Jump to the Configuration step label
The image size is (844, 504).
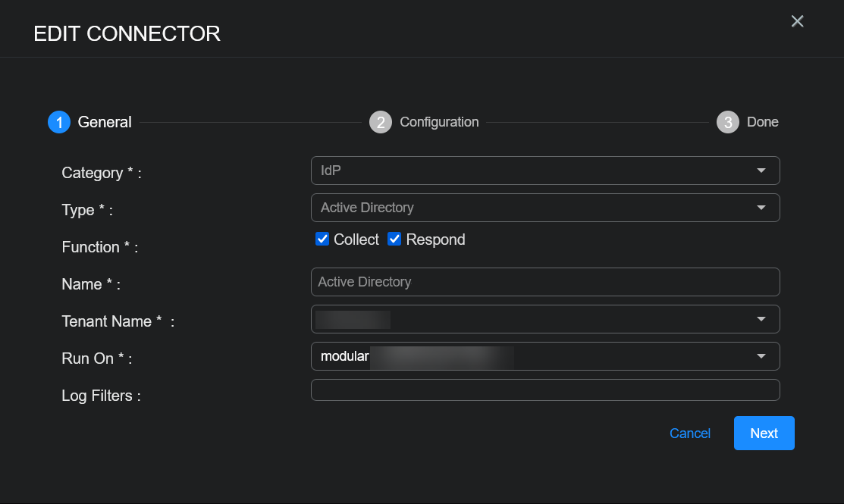click(439, 122)
